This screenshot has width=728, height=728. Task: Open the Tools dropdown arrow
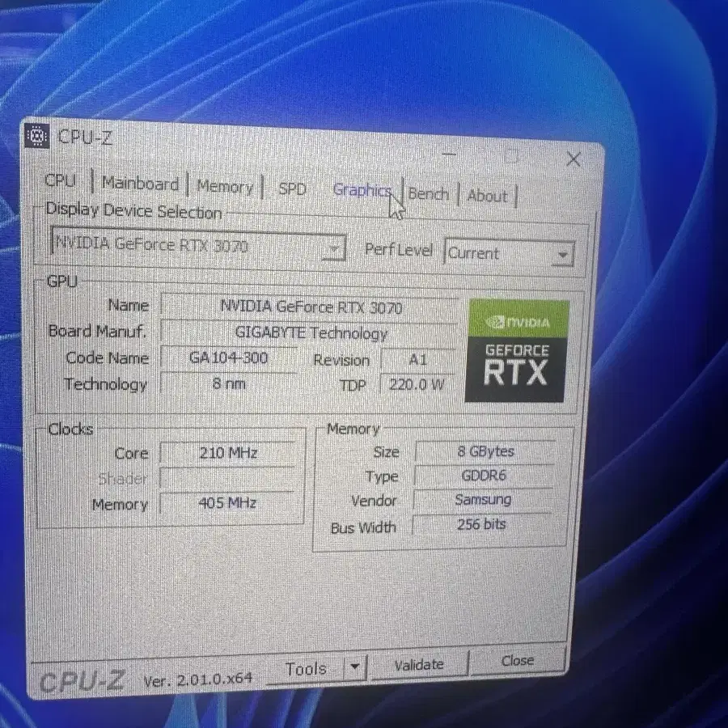tap(355, 667)
